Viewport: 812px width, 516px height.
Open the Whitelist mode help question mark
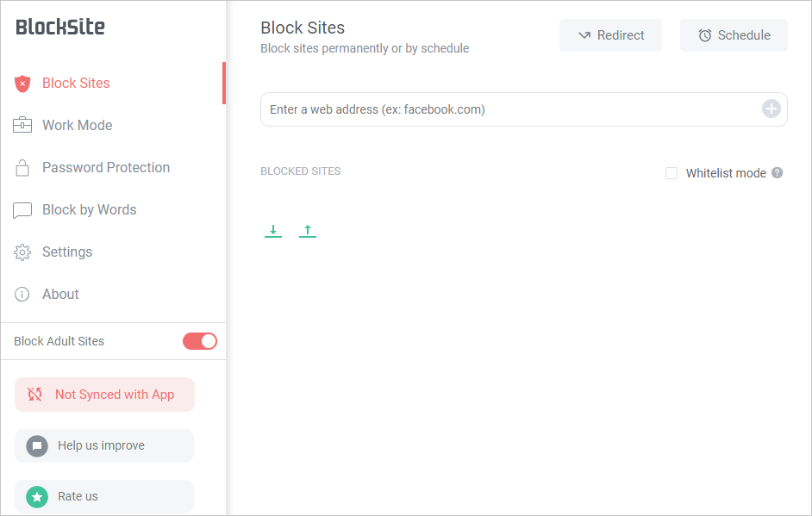(x=778, y=172)
